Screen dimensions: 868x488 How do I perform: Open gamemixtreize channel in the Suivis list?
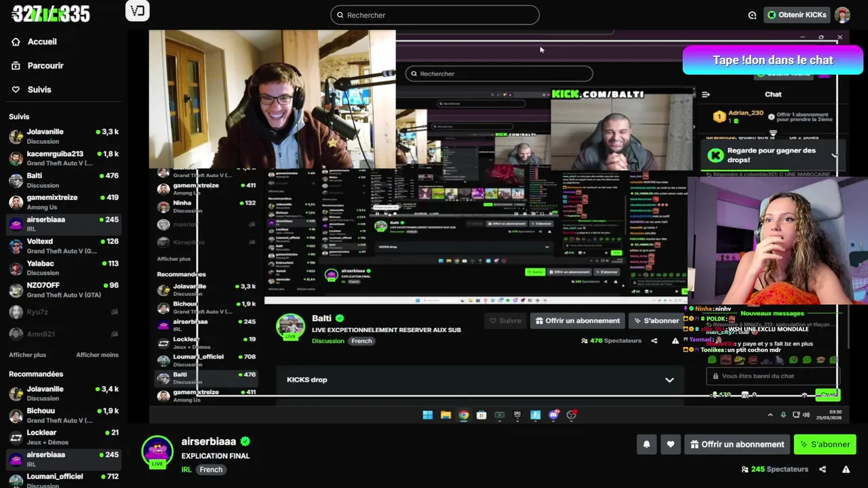(x=64, y=202)
